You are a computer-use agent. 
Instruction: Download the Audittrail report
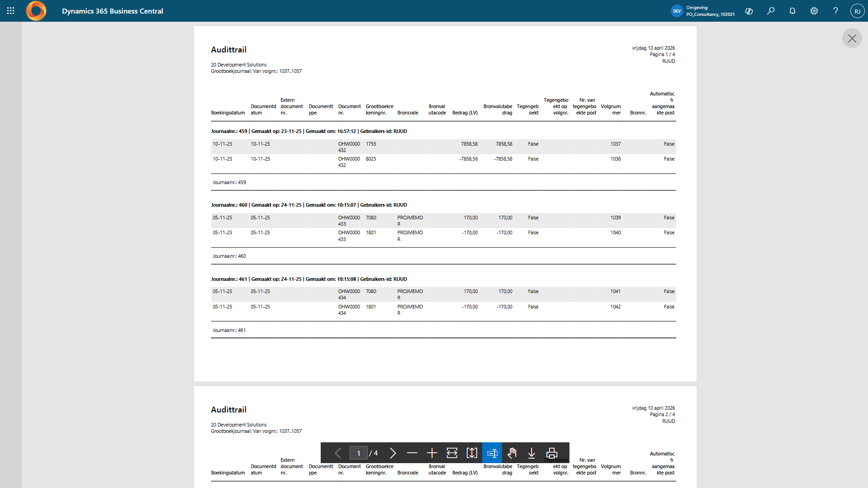(531, 453)
